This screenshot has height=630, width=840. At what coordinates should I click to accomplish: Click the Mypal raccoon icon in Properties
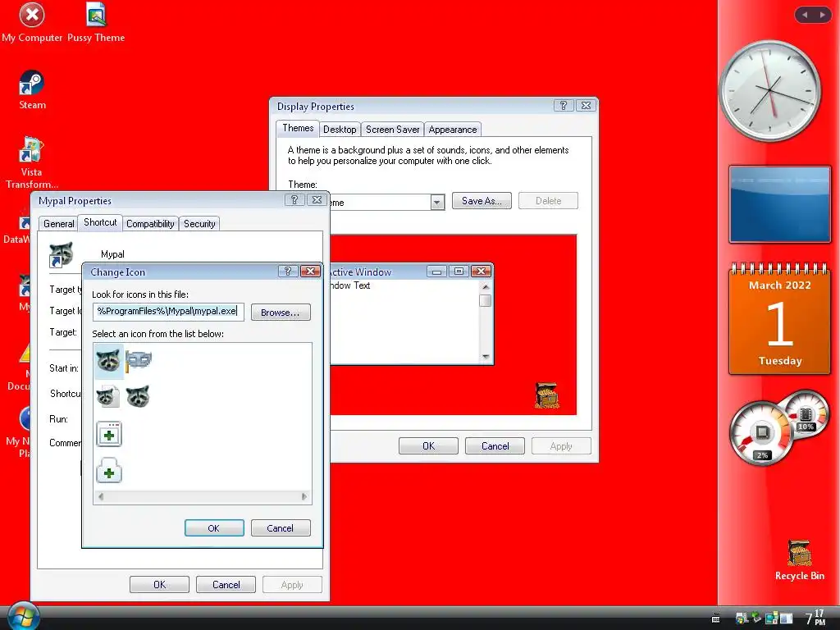click(61, 254)
